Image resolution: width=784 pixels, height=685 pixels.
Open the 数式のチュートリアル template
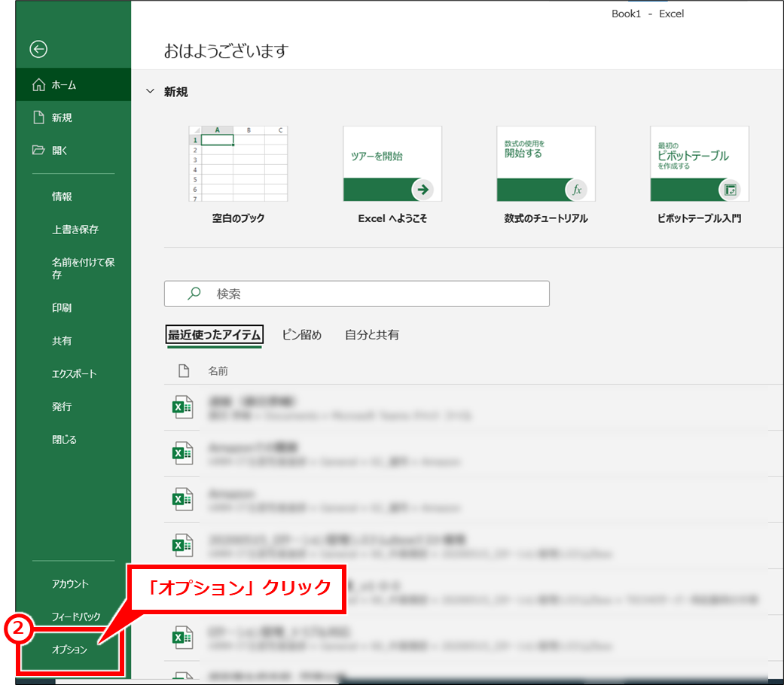[x=546, y=164]
